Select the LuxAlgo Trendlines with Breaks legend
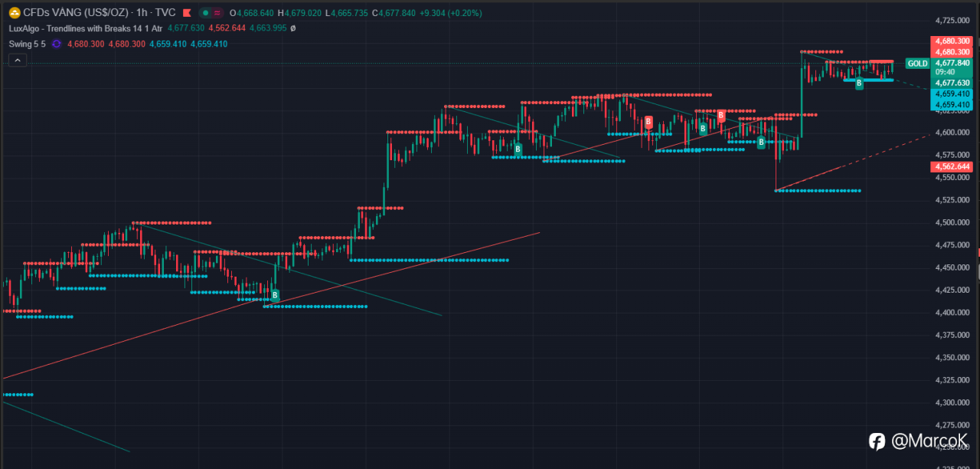 coord(85,28)
